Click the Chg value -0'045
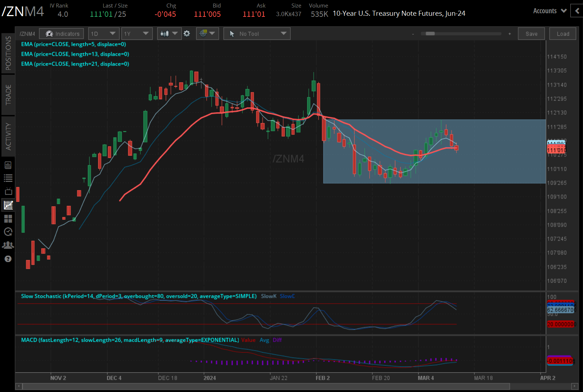This screenshot has width=583, height=392. coord(165,14)
